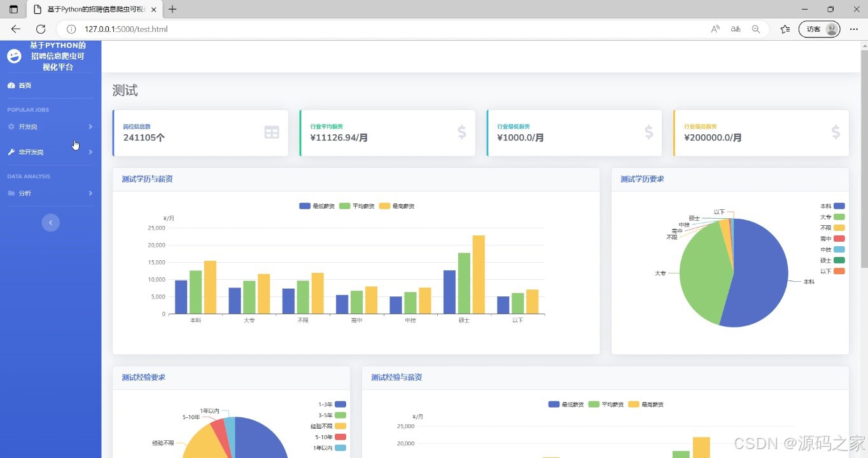The image size is (868, 458).
Task: Click the dollar icon on 行业平均薪资 card
Action: point(462,132)
